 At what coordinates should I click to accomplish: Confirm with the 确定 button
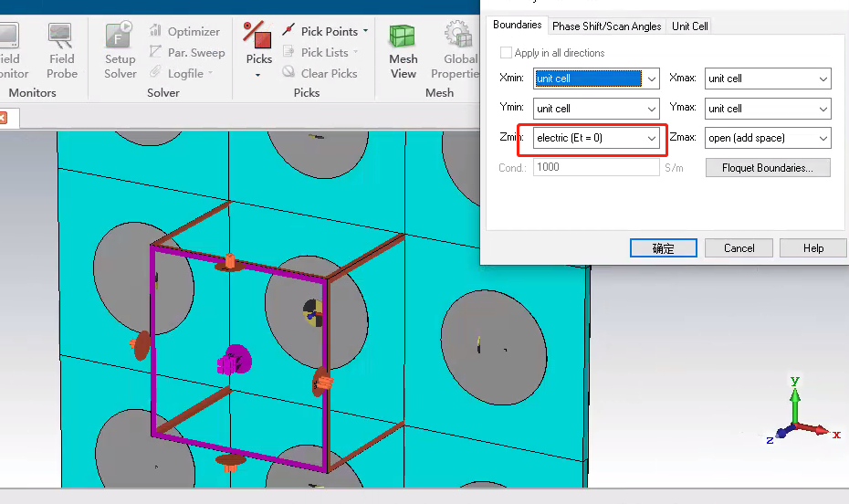[x=664, y=248]
